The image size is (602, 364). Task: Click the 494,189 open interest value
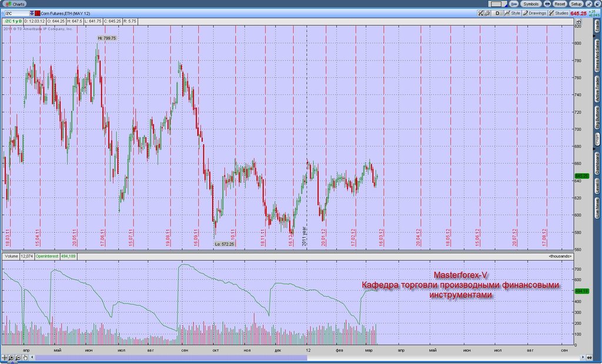tap(68, 256)
